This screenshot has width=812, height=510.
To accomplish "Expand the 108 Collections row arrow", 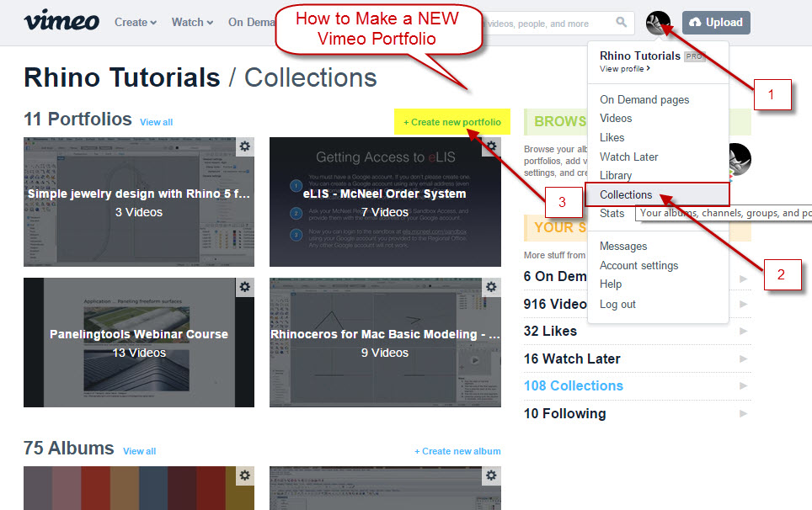I will click(x=743, y=385).
